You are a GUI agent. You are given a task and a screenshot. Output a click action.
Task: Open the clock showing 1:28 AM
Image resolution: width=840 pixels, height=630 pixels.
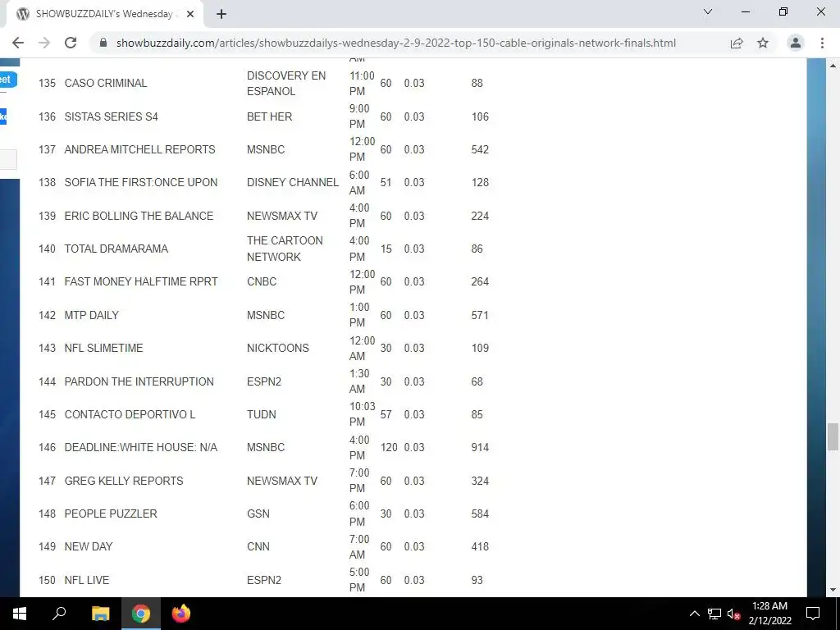[769, 614]
